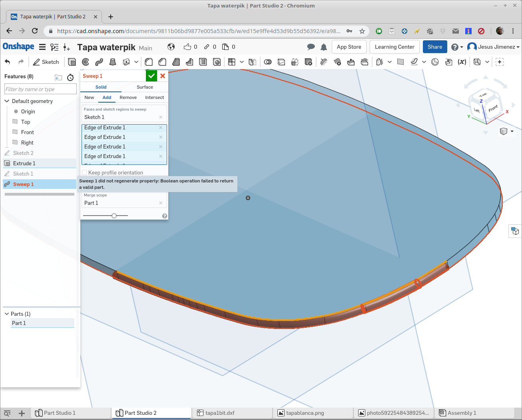Open dropdown arrow next to pattern tool
This screenshot has height=420, width=522.
click(242, 62)
